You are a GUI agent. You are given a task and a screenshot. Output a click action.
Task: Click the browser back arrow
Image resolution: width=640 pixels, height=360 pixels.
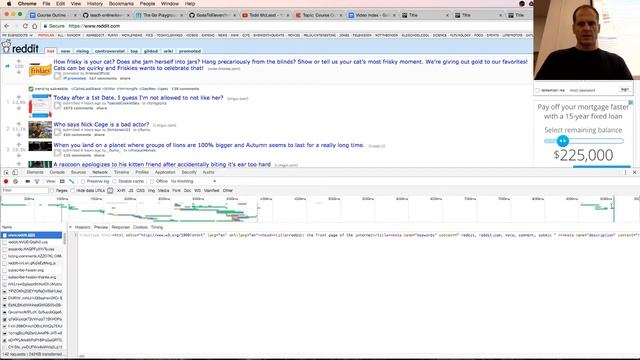[7, 26]
